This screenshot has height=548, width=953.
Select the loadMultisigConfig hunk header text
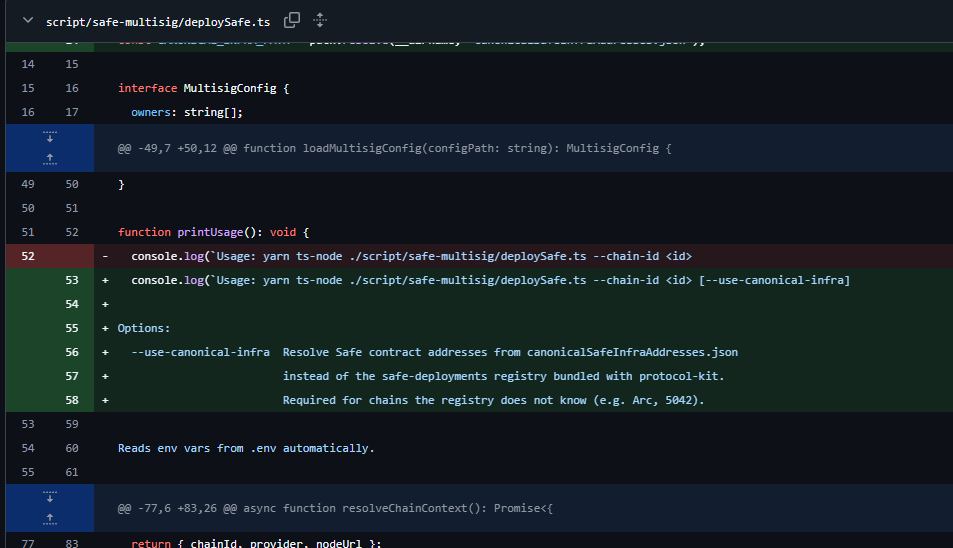394,148
